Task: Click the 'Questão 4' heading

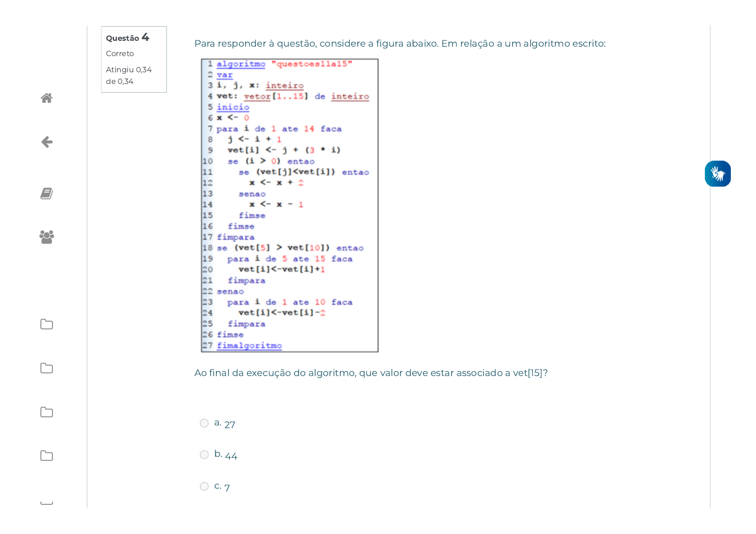Action: pyautogui.click(x=127, y=37)
